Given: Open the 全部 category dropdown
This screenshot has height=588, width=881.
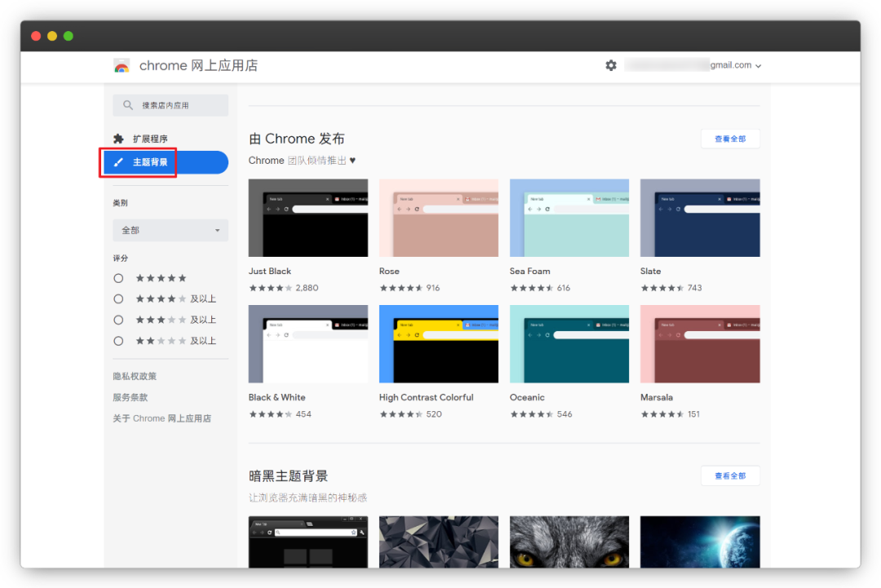Looking at the screenshot, I should click(170, 230).
